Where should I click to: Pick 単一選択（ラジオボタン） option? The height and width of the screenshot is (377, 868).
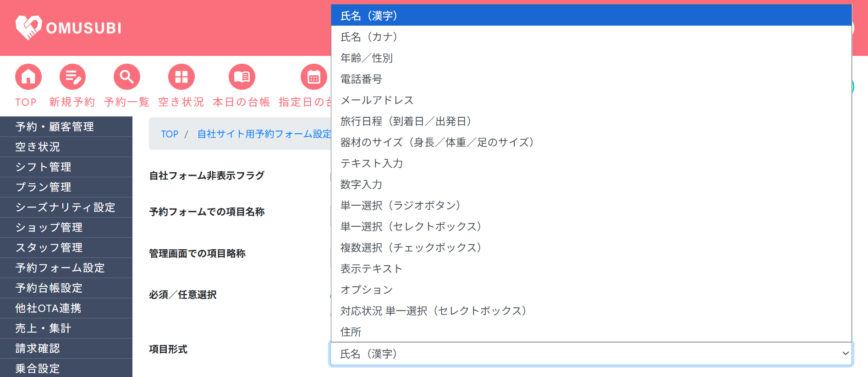click(x=401, y=205)
